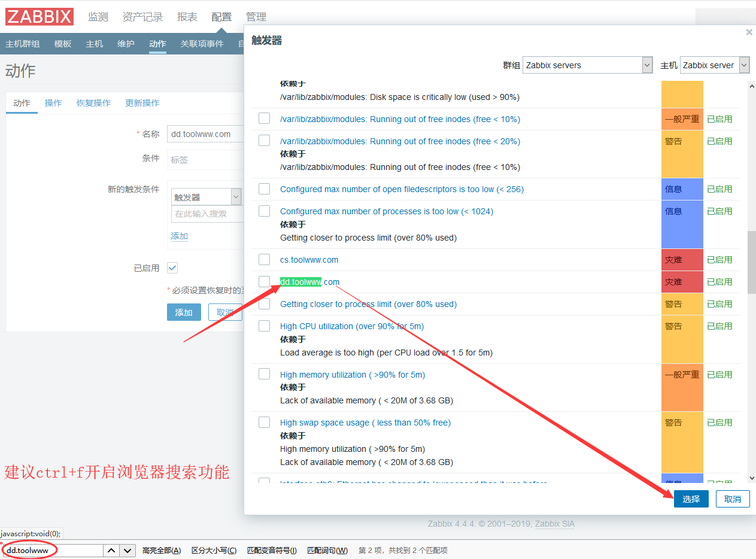
Task: Open cs.toolwww.com trigger link
Action: (x=309, y=260)
